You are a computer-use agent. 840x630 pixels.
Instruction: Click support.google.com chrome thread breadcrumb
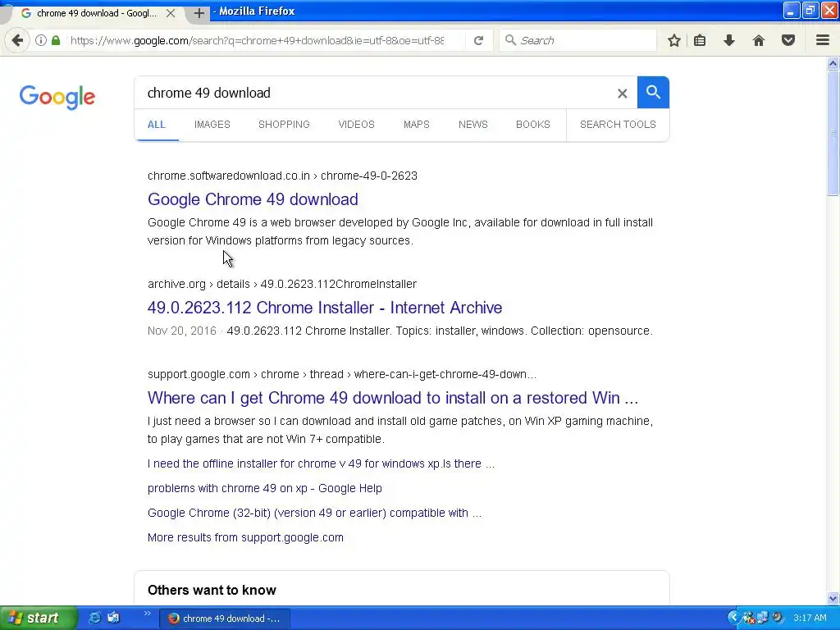coord(342,374)
